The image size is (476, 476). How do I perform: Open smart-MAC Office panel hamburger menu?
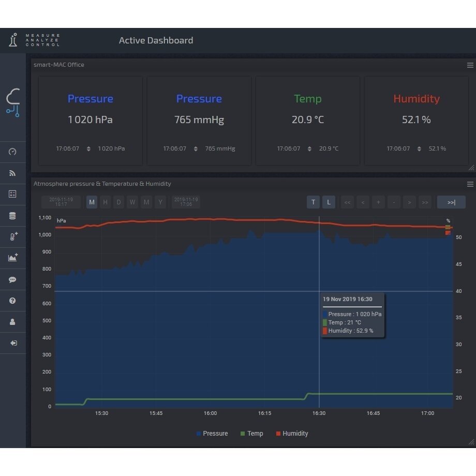470,65
